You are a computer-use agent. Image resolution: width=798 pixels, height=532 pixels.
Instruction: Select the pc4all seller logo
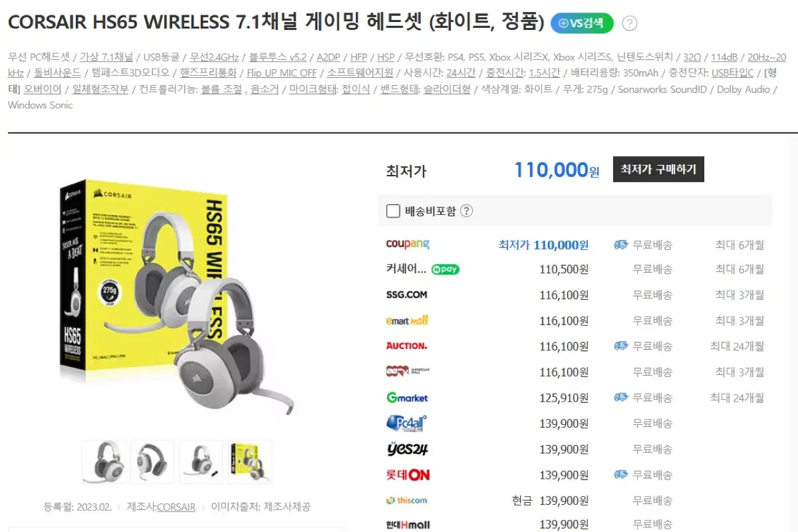coord(406,423)
